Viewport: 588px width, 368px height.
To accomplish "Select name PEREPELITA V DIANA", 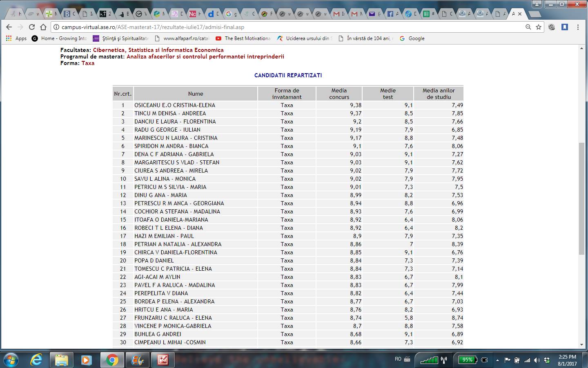I will tap(161, 293).
